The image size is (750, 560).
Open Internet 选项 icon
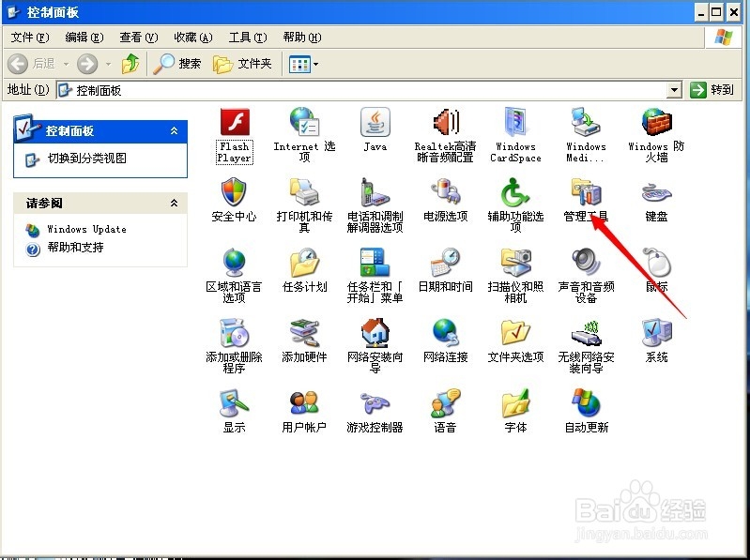304,122
